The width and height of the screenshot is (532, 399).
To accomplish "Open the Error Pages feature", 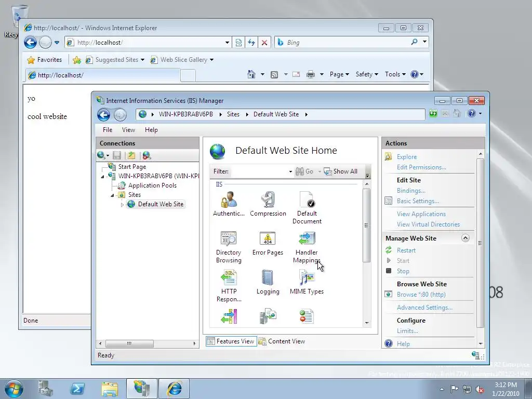I will click(268, 243).
